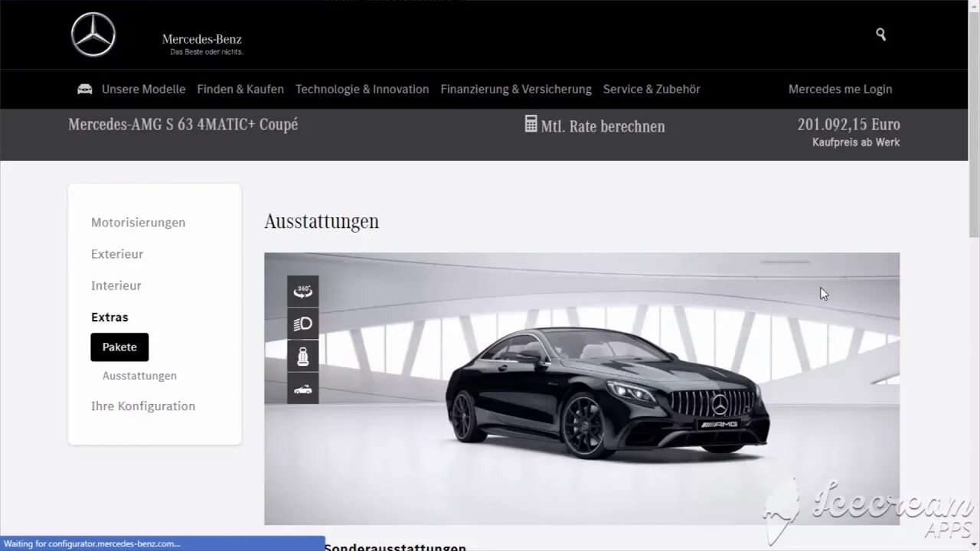Switch to the interior seat view icon
This screenshot has width=980, height=551.
click(303, 357)
